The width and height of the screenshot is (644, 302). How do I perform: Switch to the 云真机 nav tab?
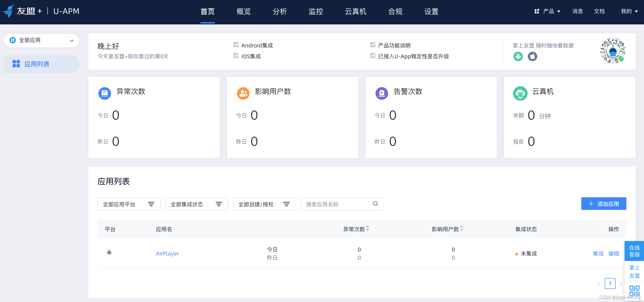tap(355, 12)
